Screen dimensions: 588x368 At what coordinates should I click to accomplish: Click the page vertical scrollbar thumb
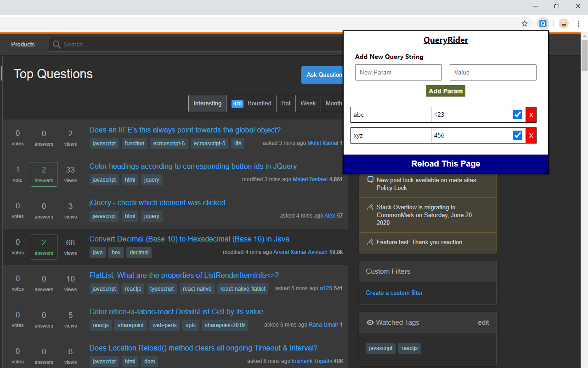(x=584, y=56)
